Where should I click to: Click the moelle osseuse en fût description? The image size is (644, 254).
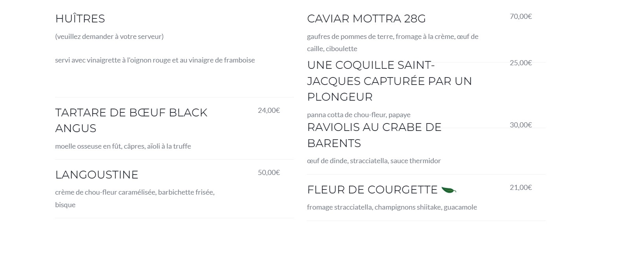tap(123, 146)
